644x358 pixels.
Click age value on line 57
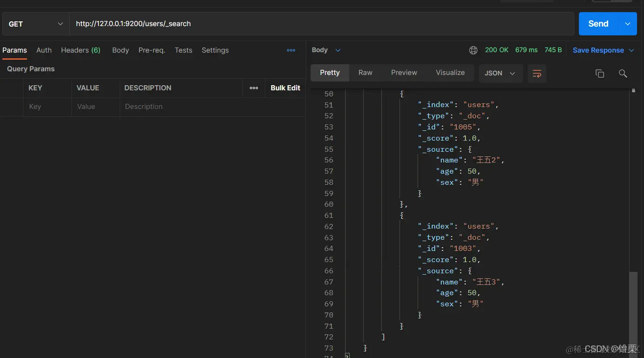coord(472,171)
